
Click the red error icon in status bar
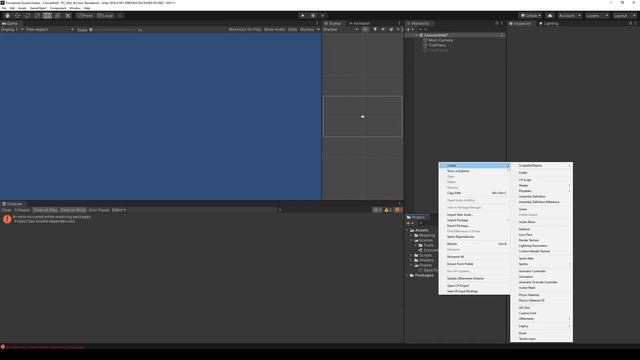coord(3,347)
